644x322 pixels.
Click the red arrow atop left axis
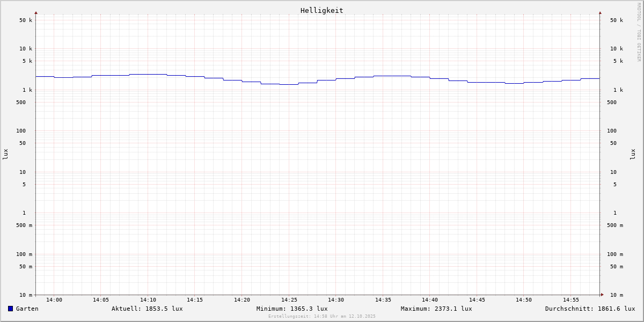click(x=36, y=12)
